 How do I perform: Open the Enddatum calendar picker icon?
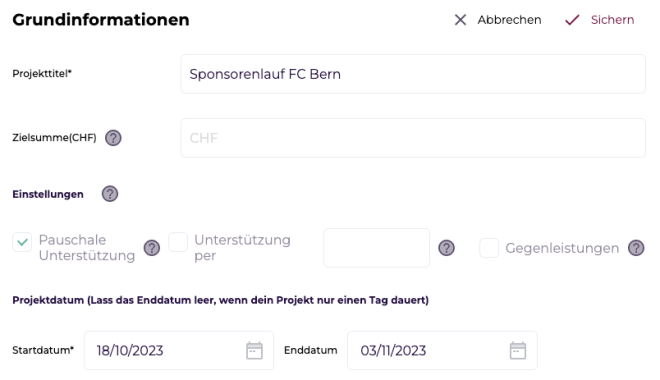point(518,351)
